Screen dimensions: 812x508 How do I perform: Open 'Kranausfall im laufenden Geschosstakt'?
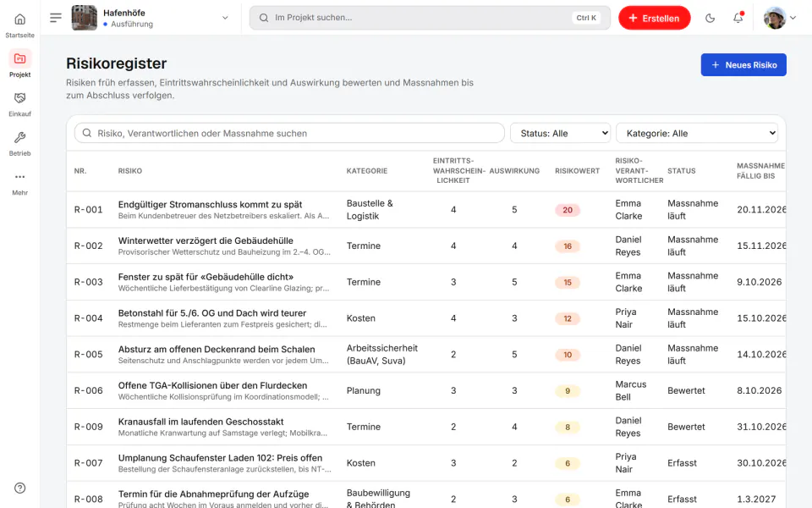coord(200,422)
